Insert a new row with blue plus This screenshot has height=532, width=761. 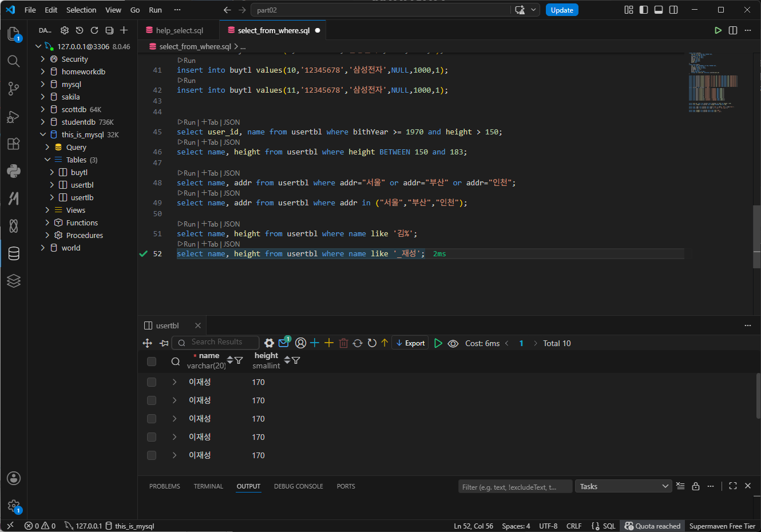coord(315,343)
